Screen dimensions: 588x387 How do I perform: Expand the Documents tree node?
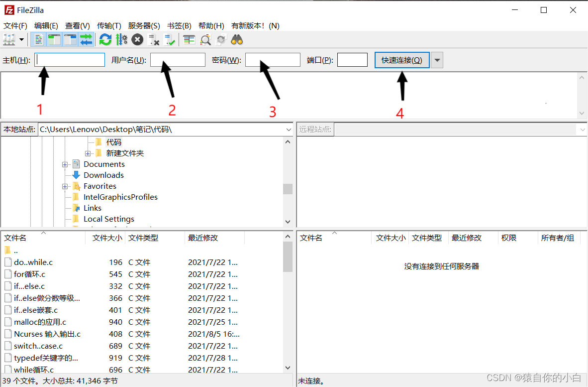pos(65,164)
